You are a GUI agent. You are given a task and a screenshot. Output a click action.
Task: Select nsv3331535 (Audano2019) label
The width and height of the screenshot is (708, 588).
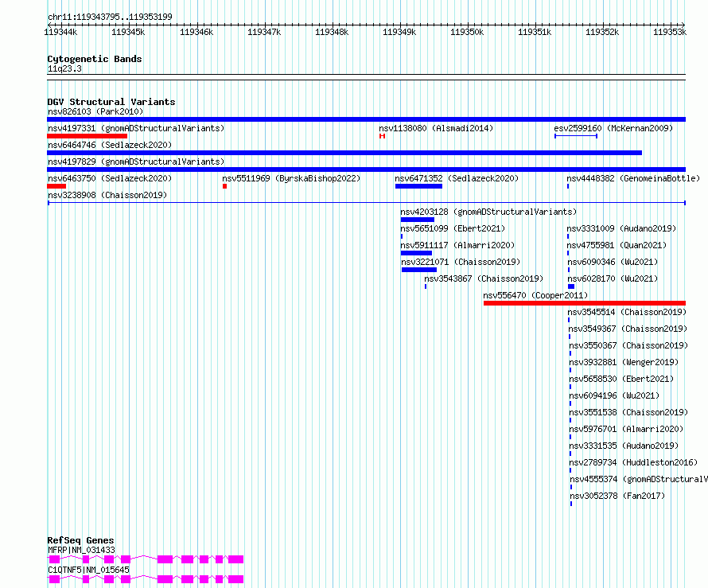[624, 446]
